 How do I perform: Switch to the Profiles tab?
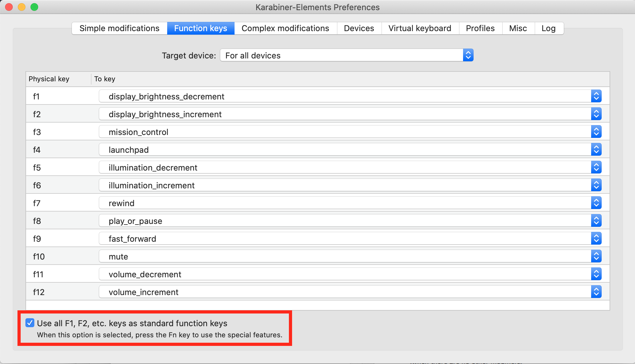[480, 28]
